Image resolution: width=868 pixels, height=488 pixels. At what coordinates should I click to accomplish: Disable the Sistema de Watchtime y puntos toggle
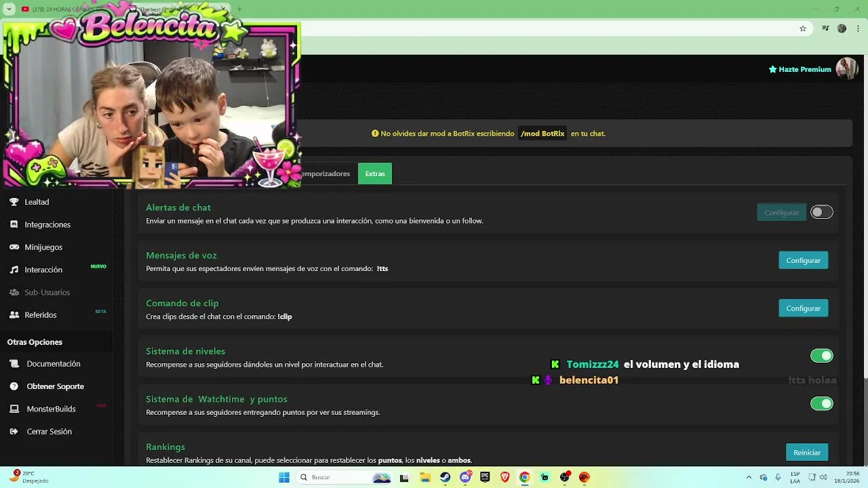tap(821, 404)
